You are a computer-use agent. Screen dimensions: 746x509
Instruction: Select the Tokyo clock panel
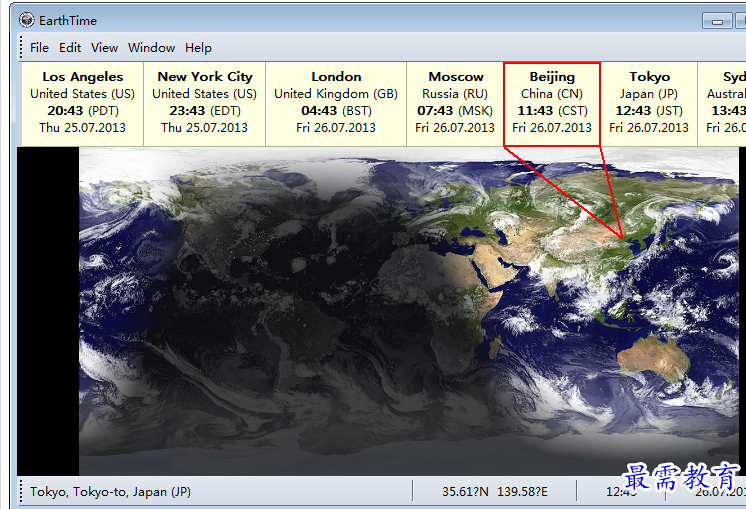(x=649, y=103)
